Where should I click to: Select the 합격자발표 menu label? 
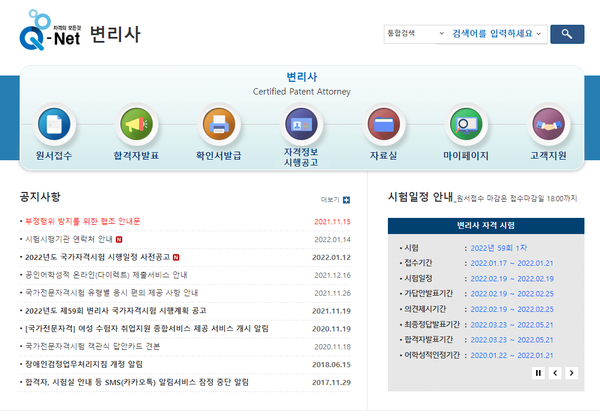coord(136,156)
